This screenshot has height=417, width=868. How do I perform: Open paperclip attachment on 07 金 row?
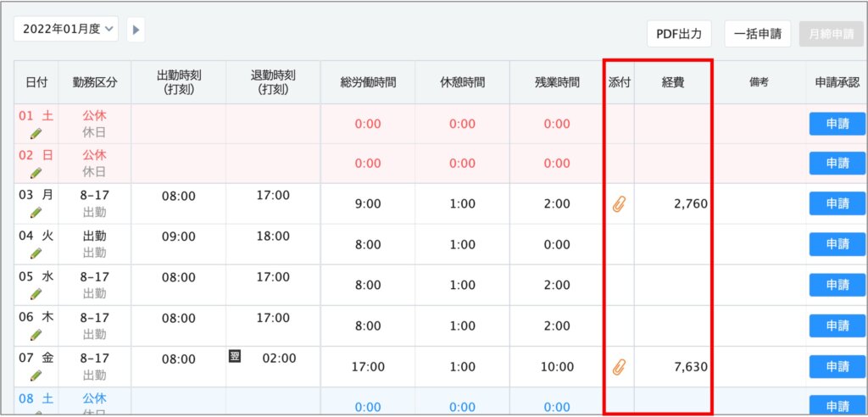click(x=618, y=367)
